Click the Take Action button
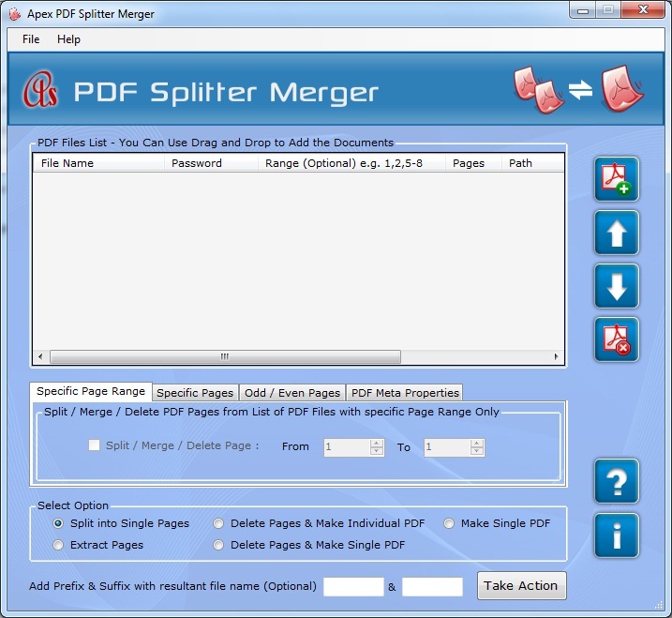The height and width of the screenshot is (618, 672). tap(521, 586)
